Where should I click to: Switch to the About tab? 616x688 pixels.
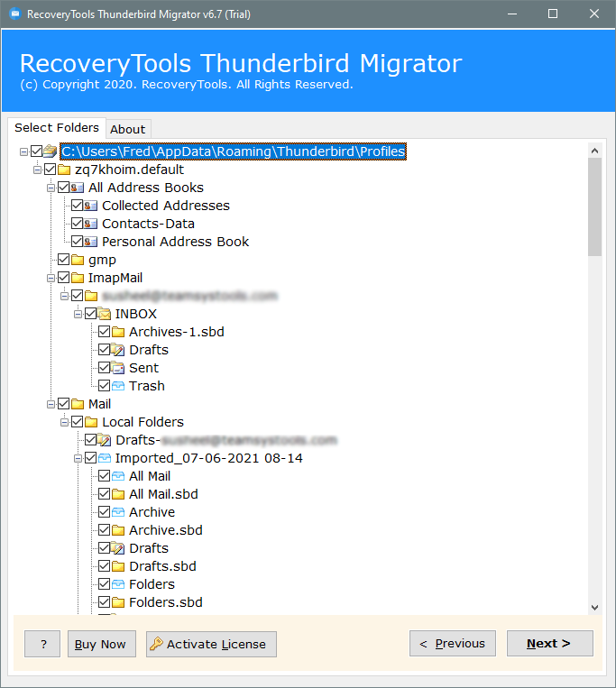(128, 130)
